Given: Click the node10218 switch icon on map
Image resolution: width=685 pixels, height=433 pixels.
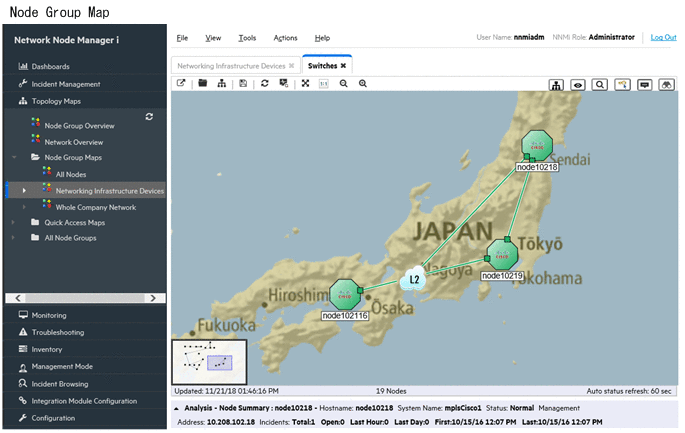Looking at the screenshot, I should click(x=537, y=146).
